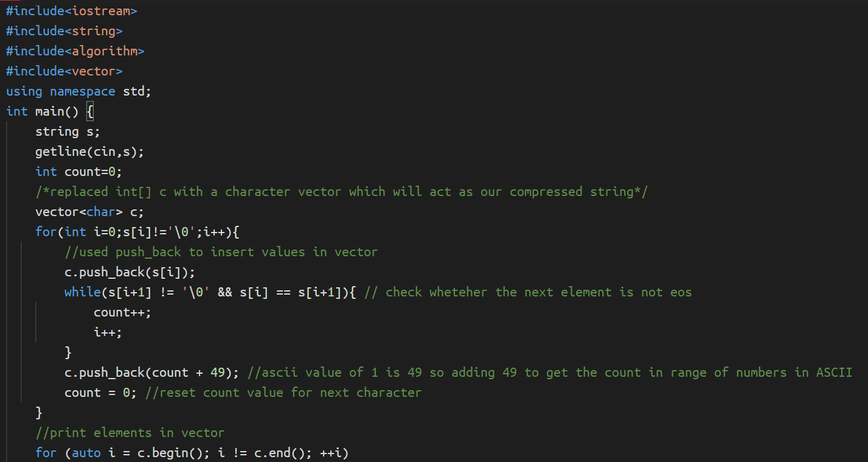Viewport: 868px width, 462px height.
Task: Click the #include<vector> directive
Action: pyautogui.click(x=64, y=71)
